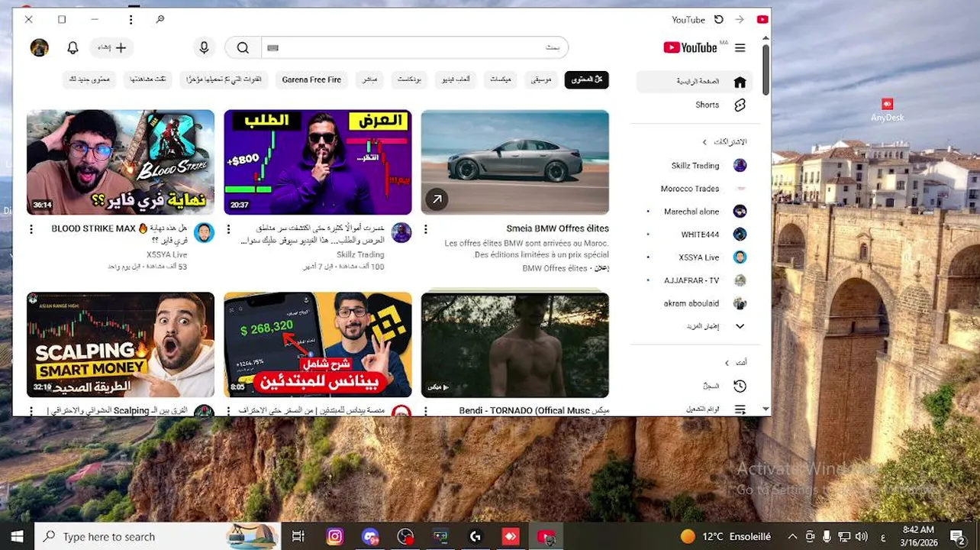Viewport: 980px width, 550px height.
Task: Open X5SYA Live avatar under video
Action: (204, 233)
